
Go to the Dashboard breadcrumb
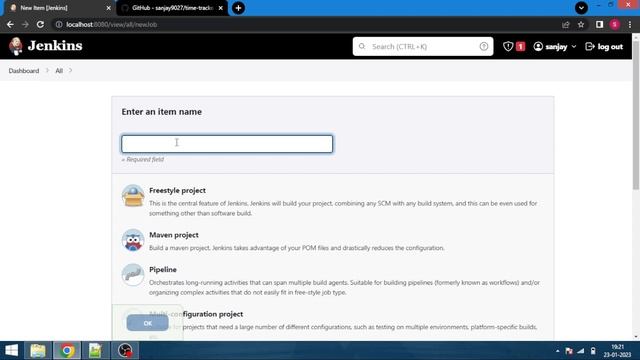pyautogui.click(x=24, y=71)
